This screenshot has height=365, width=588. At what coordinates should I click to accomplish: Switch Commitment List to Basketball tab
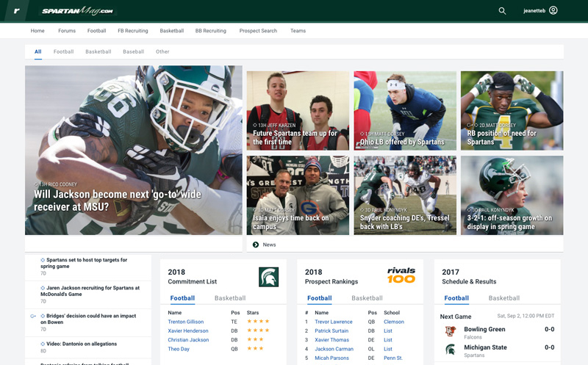(x=230, y=298)
